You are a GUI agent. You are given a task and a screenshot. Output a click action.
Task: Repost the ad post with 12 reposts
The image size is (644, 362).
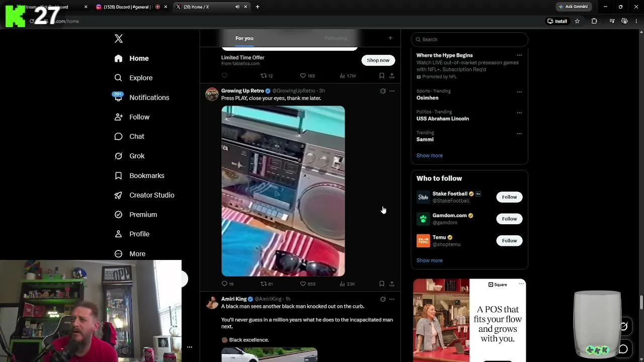click(x=266, y=75)
